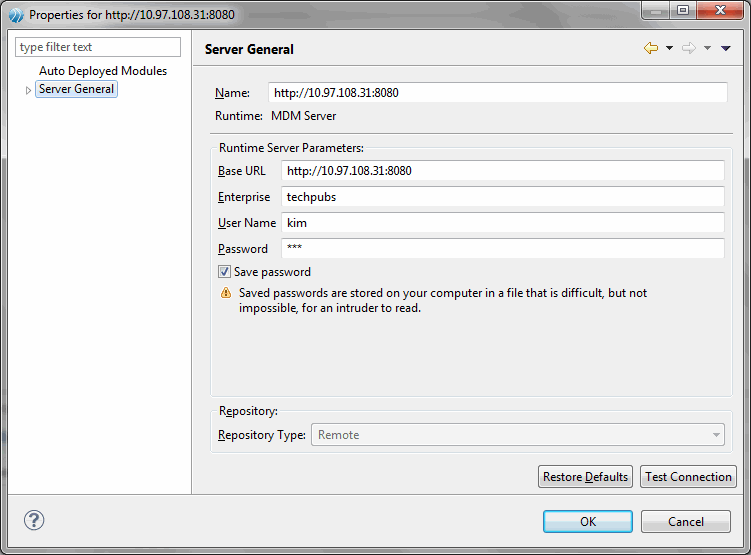Viewport: 751px width, 555px height.
Task: Open the view menu triangle in header
Action: click(726, 48)
